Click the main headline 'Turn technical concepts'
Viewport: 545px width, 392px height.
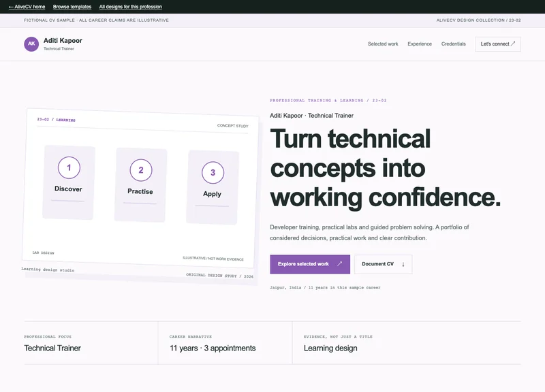[385, 168]
